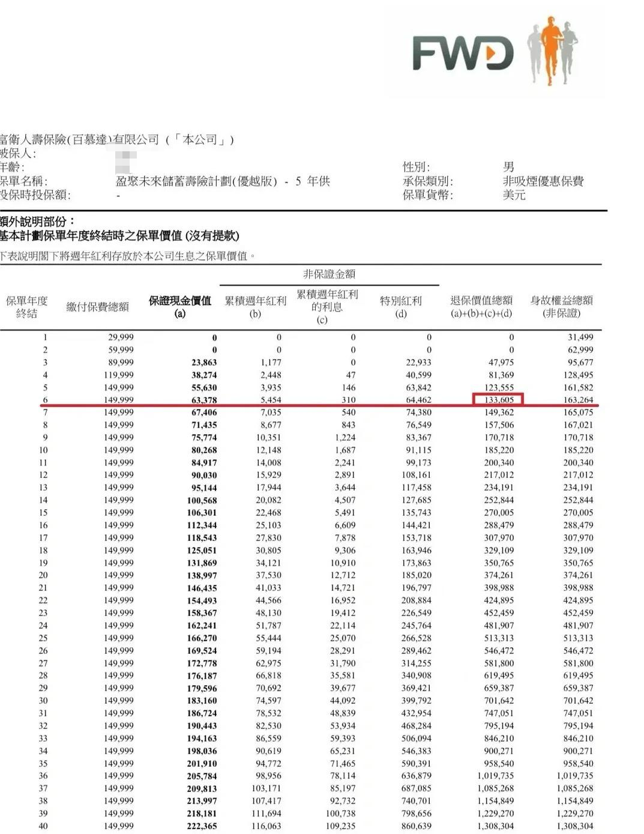The image size is (644, 834).
Task: Click dividend interest 25,070 in year 25
Action: tap(343, 638)
